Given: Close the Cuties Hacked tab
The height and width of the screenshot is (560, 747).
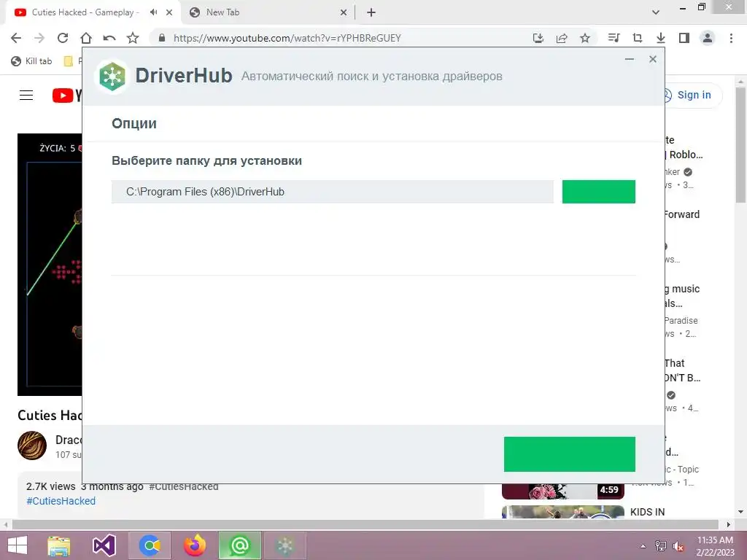Looking at the screenshot, I should click(x=169, y=12).
